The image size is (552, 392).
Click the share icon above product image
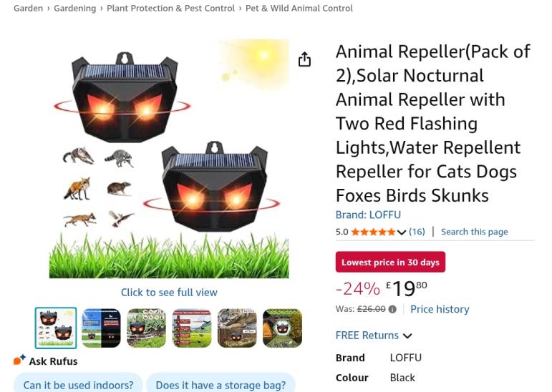(x=304, y=59)
